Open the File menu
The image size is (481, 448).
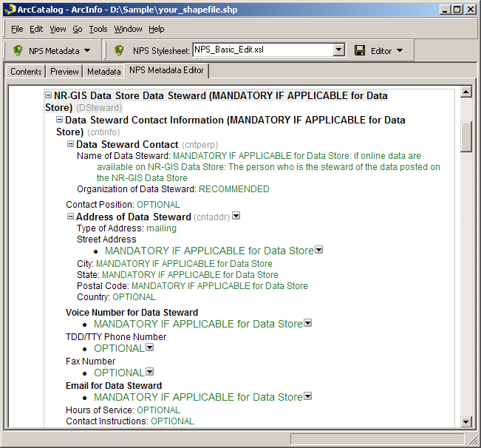pyautogui.click(x=17, y=29)
